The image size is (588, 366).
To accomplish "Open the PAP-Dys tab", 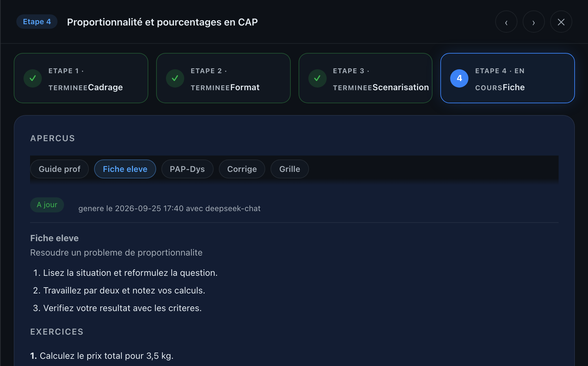I will click(x=187, y=169).
